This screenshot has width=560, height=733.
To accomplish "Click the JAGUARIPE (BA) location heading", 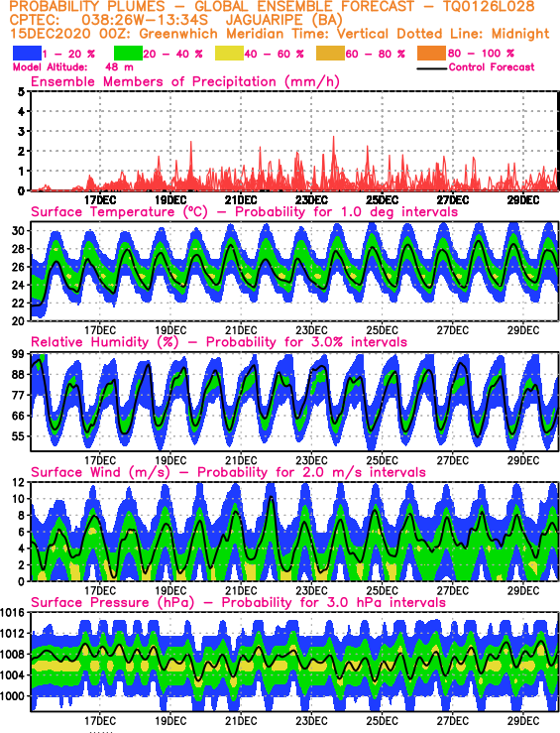I will (x=284, y=21).
